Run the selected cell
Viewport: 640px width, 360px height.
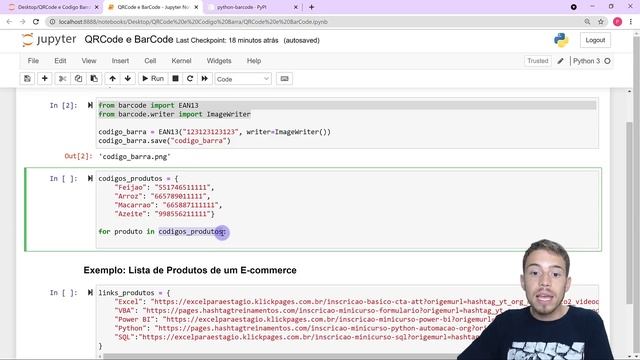[x=153, y=79]
